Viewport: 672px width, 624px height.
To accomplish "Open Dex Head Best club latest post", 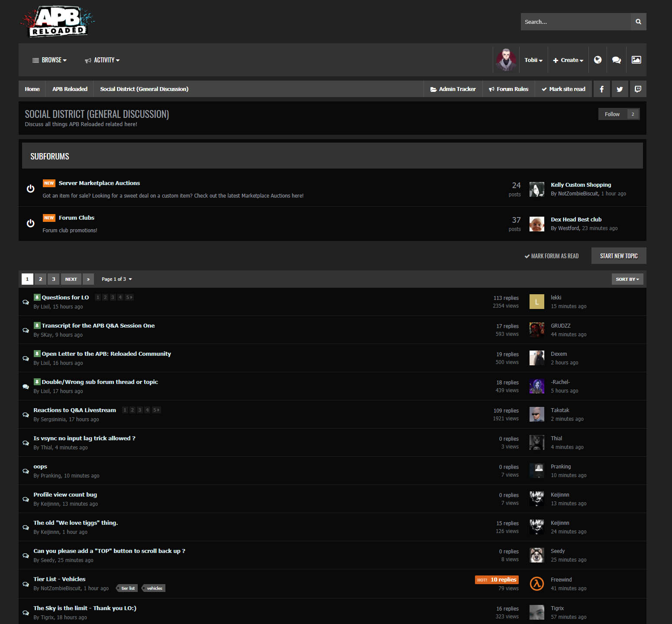I will [x=576, y=219].
